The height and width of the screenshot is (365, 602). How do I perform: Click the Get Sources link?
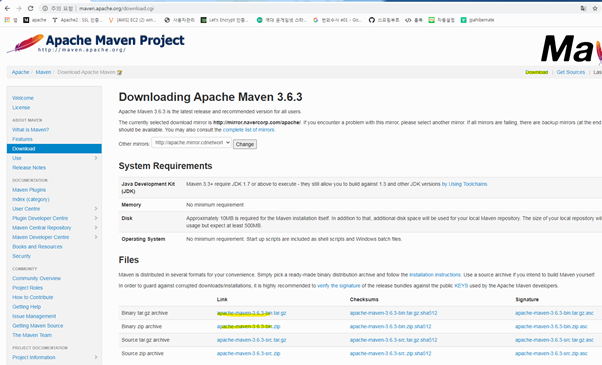click(571, 72)
